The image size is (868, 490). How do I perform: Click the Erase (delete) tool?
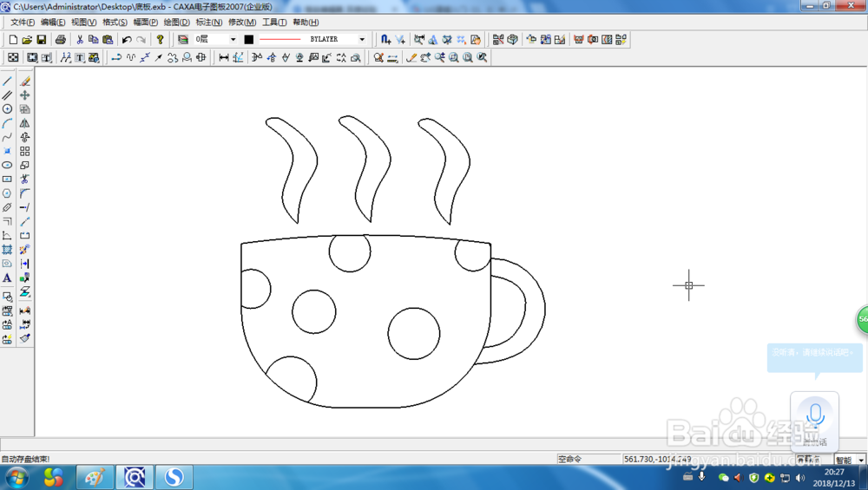point(25,82)
